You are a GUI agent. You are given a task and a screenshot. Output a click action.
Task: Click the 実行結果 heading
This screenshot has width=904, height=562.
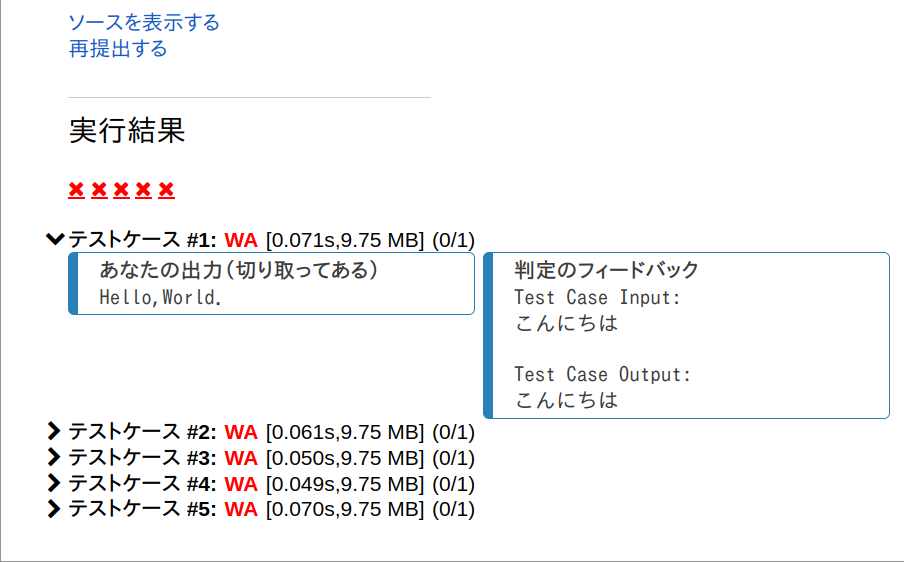127,130
